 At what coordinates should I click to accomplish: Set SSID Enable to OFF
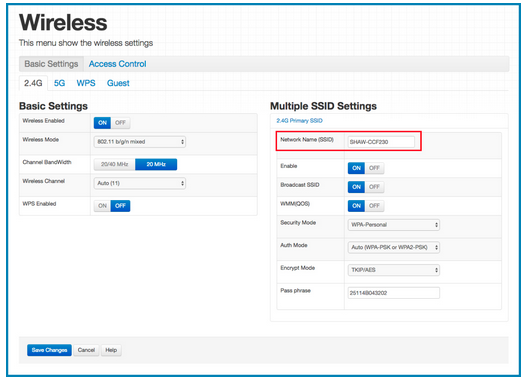pos(374,168)
